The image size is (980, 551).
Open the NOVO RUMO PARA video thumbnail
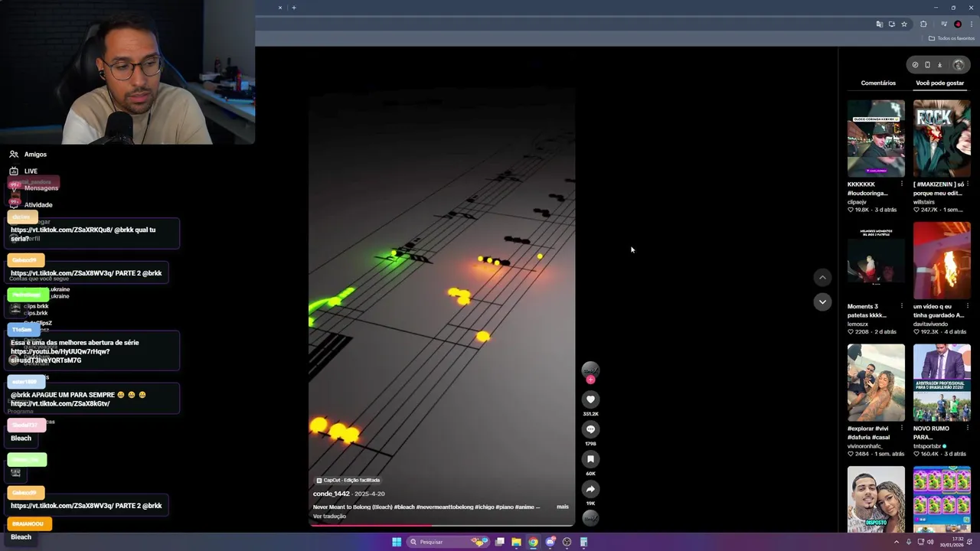tap(942, 383)
